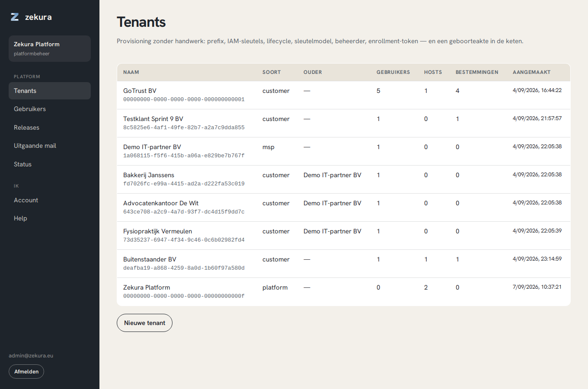The height and width of the screenshot is (389, 588).
Task: Click the zekura brand name
Action: 38,17
